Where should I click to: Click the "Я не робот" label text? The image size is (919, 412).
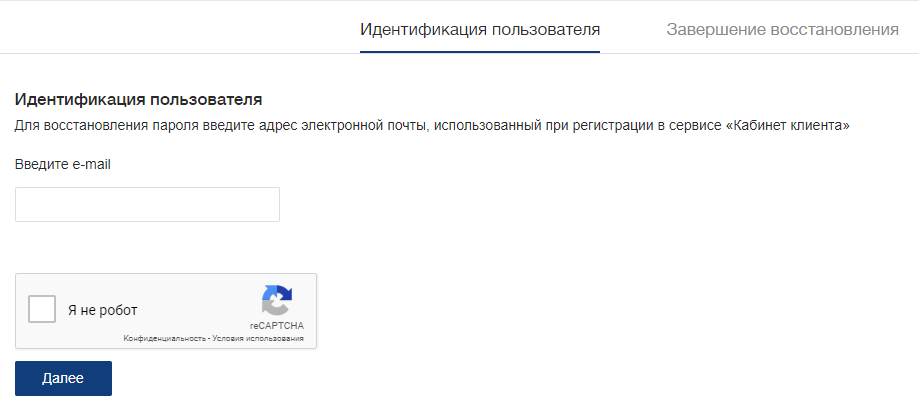click(x=103, y=310)
